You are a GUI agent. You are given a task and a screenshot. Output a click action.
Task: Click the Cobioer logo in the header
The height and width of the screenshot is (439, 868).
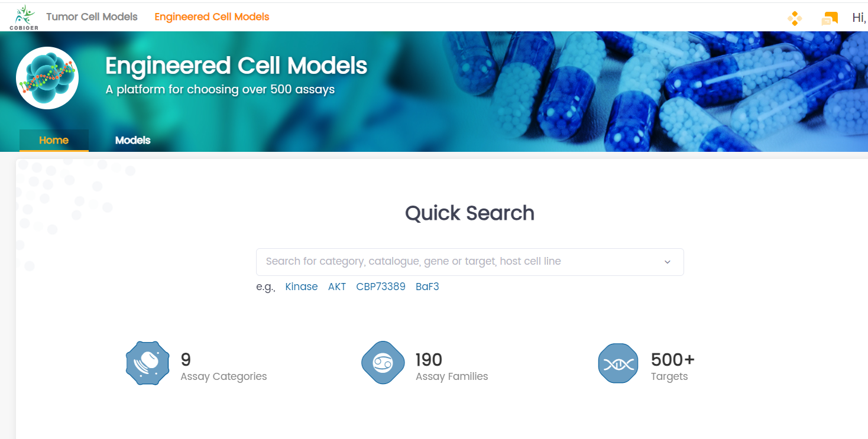pos(24,17)
